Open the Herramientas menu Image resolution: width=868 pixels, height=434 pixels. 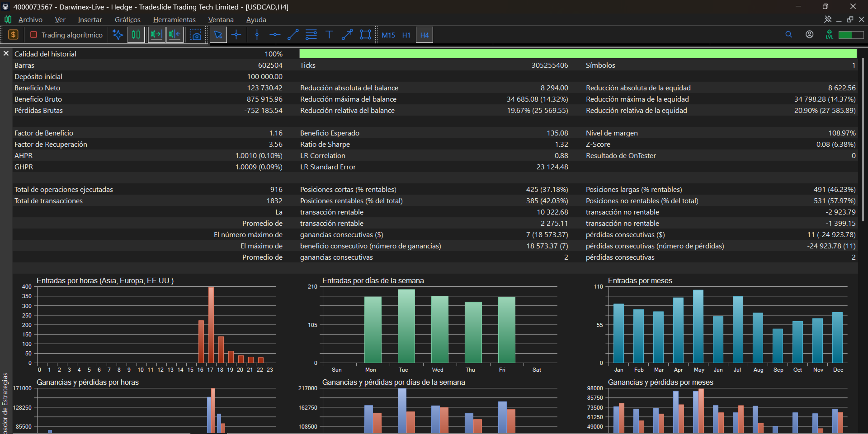click(x=175, y=20)
